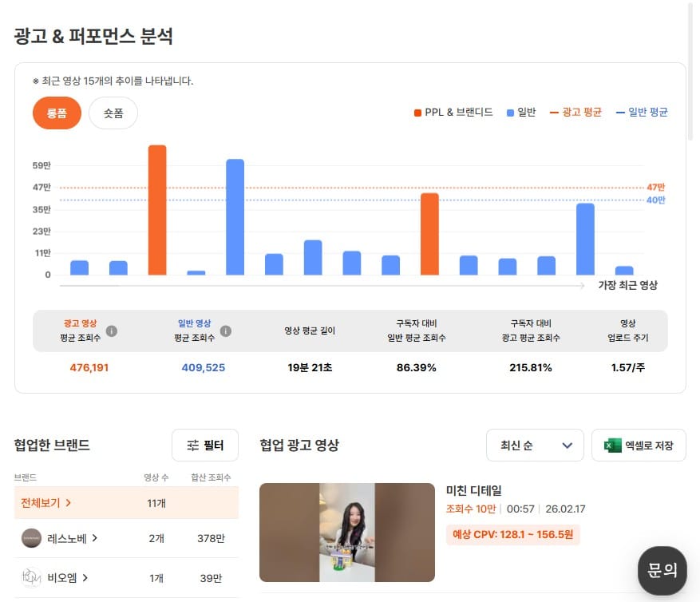This screenshot has height=602, width=700.
Task: Open the 최신 순 sort dropdown
Action: click(535, 446)
